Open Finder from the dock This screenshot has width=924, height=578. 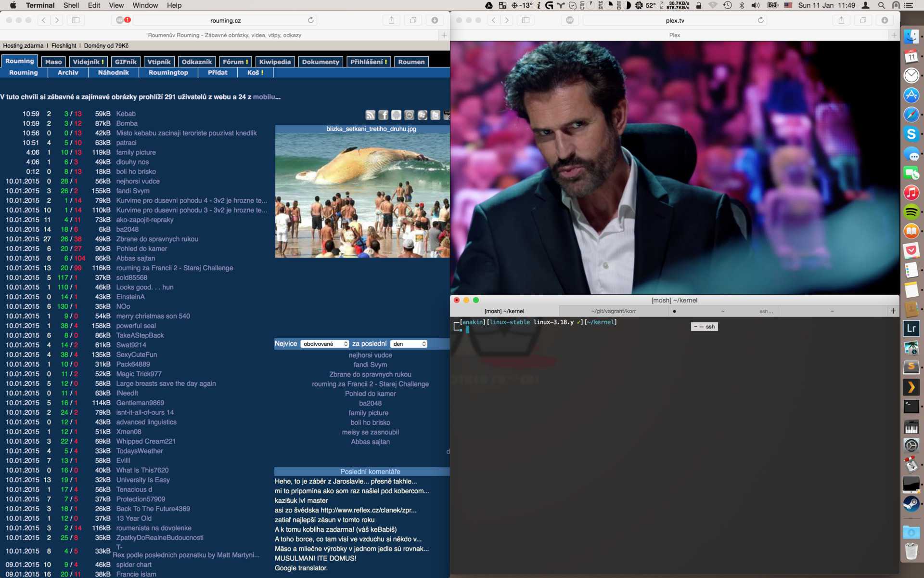click(x=911, y=37)
